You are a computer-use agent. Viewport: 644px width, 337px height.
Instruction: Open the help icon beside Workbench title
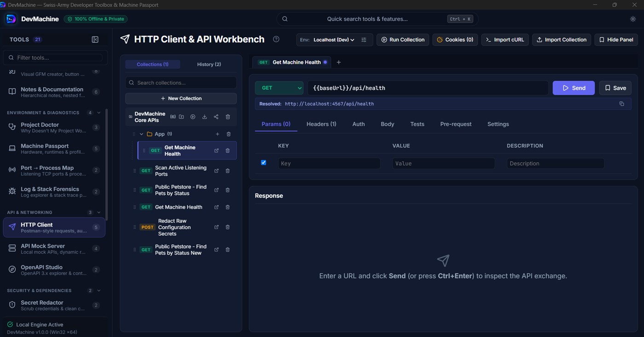coord(276,39)
